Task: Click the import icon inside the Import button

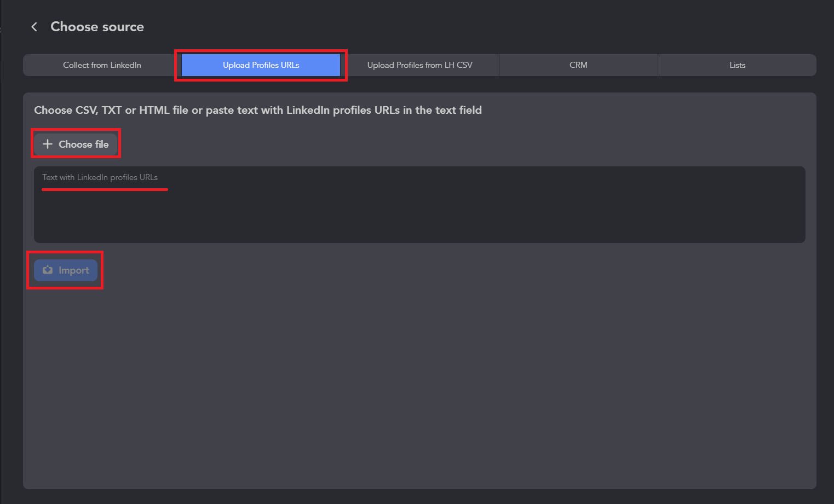Action: [48, 270]
